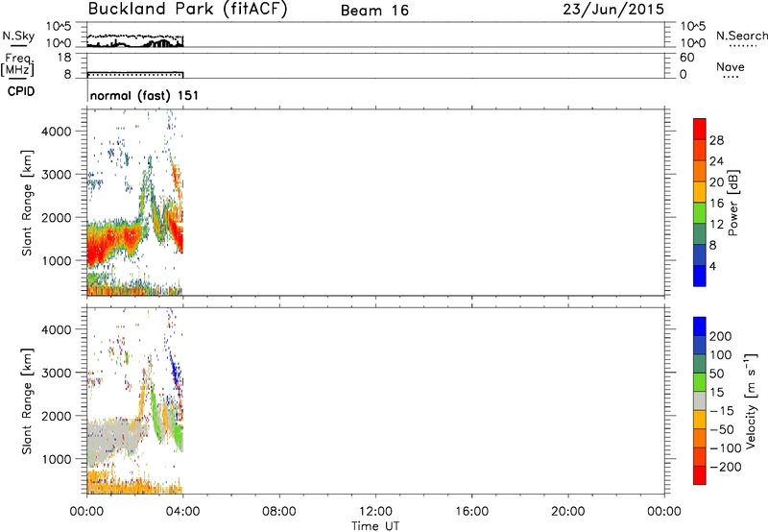Click the '200' velocity colorbar value
The height and width of the screenshot is (532, 768).
[721, 336]
